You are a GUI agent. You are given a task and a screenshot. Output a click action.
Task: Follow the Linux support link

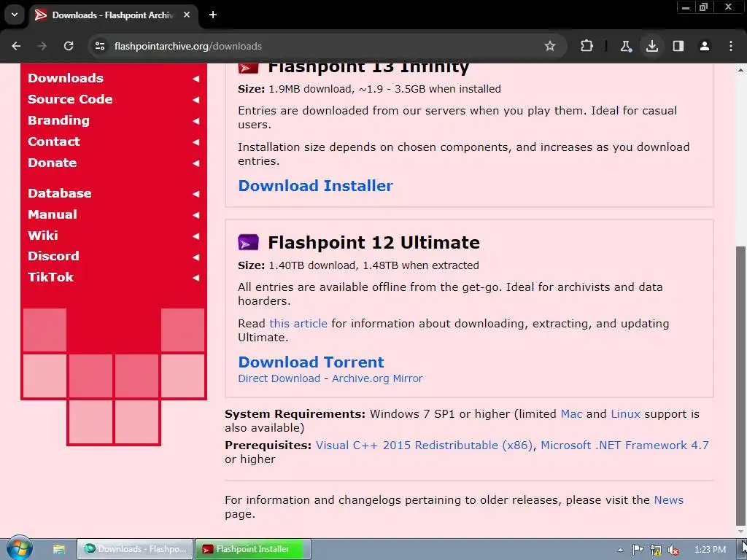point(625,414)
